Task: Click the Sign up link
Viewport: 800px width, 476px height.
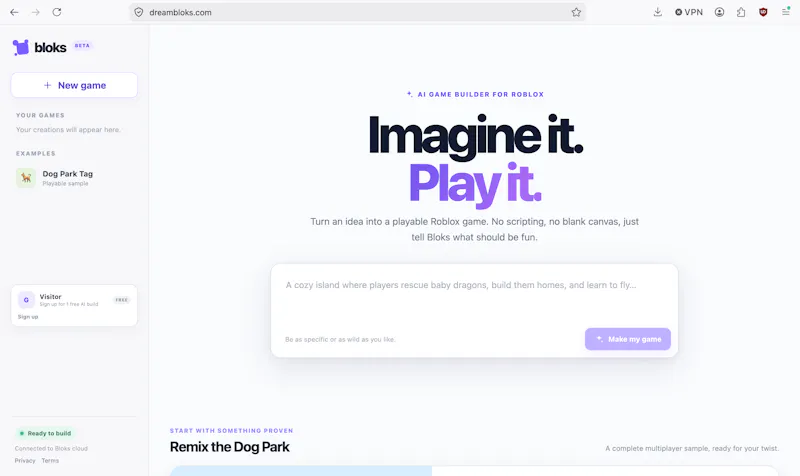Action: (x=28, y=317)
